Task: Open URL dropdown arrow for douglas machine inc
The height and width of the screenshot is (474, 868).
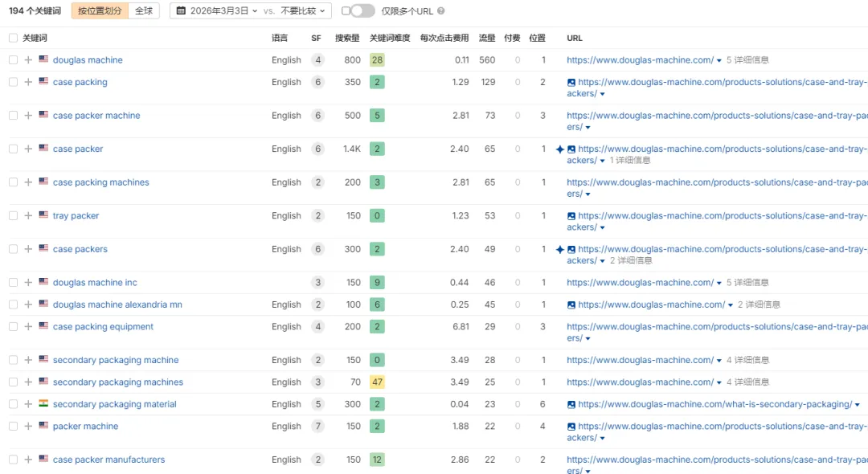Action: point(719,283)
